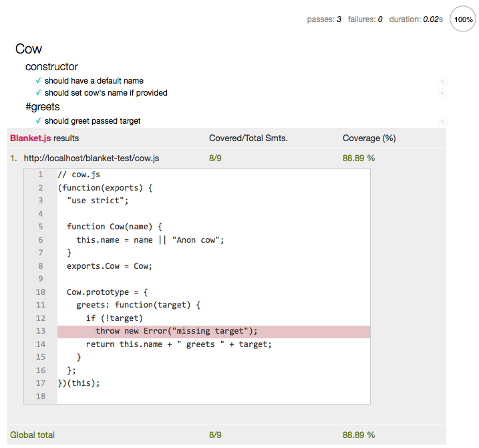479x448 pixels.
Task: Click checkmark beside 'should set cow's name if provided'
Action: coord(39,93)
